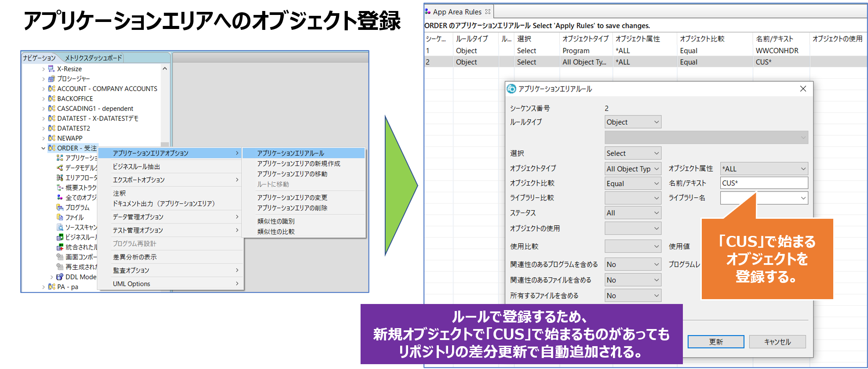Screen dimensions: 868x369
Task: Open the 所有するファイルを含める dropdown
Action: (633, 296)
